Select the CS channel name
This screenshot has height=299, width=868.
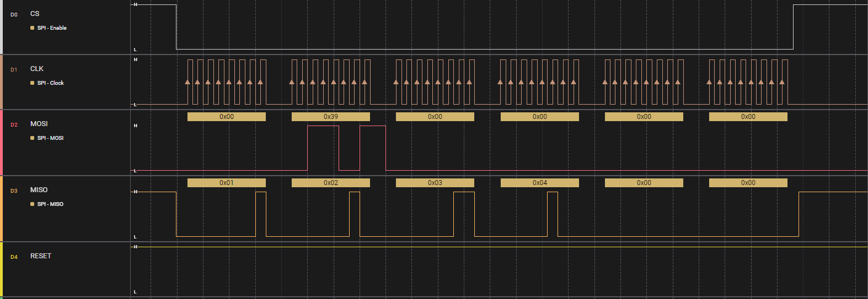pyautogui.click(x=35, y=14)
